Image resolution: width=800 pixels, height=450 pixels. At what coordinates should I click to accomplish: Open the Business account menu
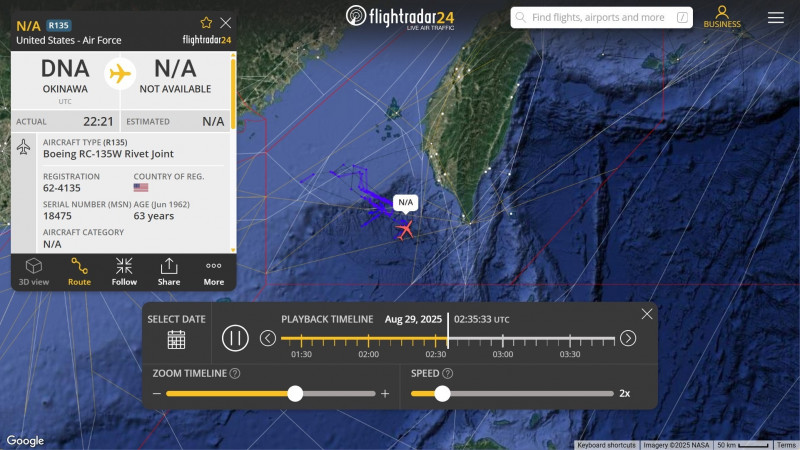[722, 17]
